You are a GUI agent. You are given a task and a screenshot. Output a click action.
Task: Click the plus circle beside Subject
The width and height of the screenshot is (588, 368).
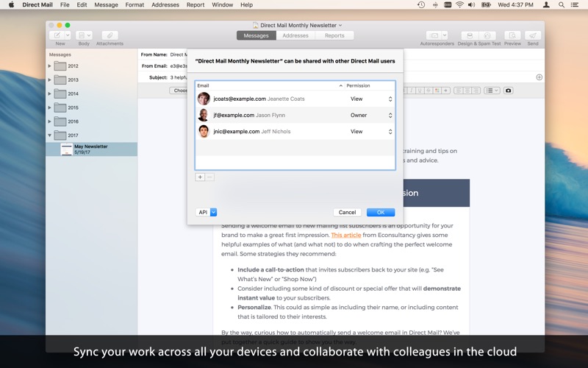click(x=539, y=77)
